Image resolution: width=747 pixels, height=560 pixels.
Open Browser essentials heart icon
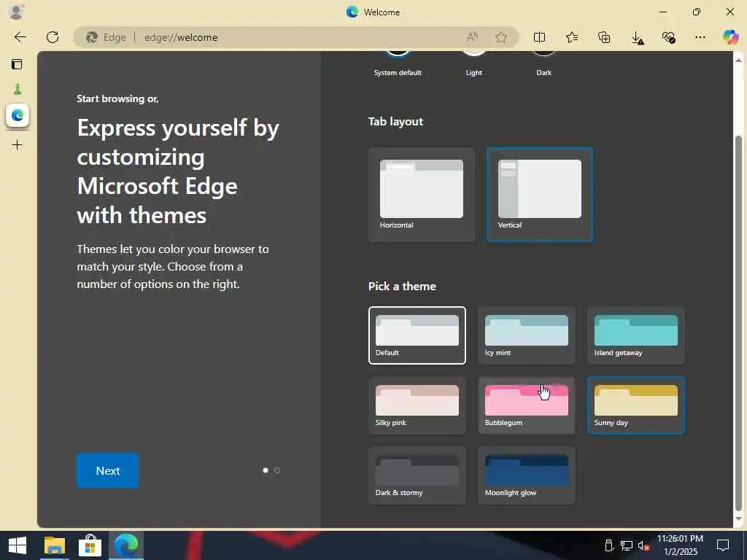[668, 37]
